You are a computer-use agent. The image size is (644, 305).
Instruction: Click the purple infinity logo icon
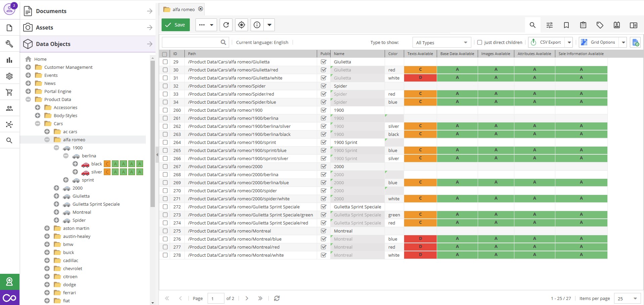coord(9,298)
